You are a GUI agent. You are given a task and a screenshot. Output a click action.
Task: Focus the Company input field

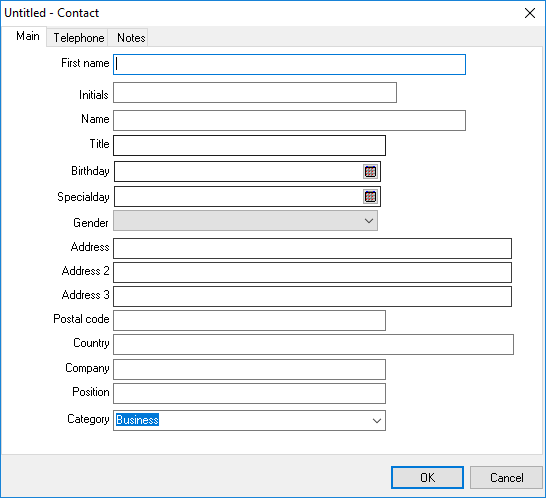point(249,369)
